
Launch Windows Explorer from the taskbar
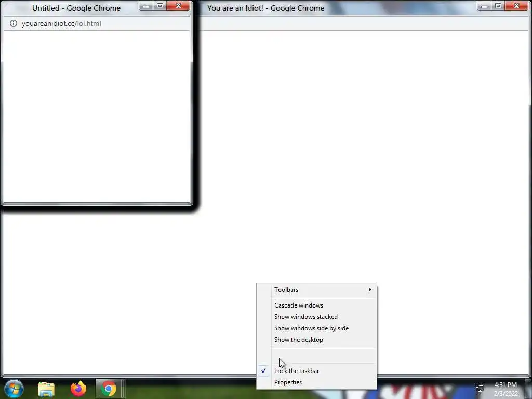46,389
